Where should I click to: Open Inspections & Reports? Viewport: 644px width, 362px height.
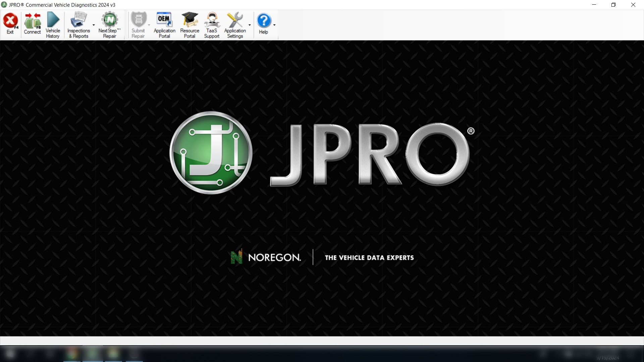[78, 25]
